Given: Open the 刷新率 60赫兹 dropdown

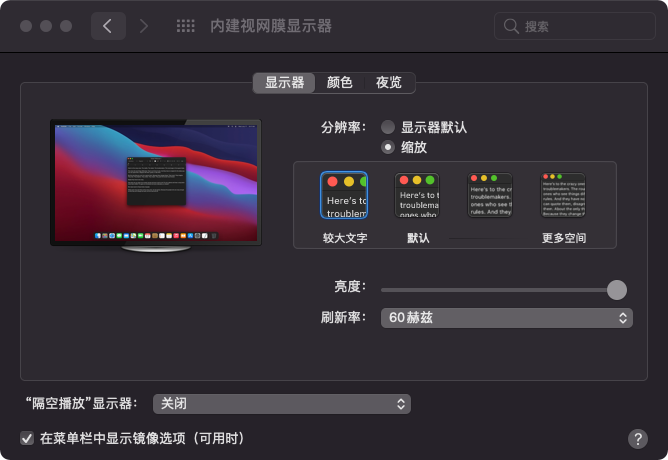Looking at the screenshot, I should click(507, 318).
